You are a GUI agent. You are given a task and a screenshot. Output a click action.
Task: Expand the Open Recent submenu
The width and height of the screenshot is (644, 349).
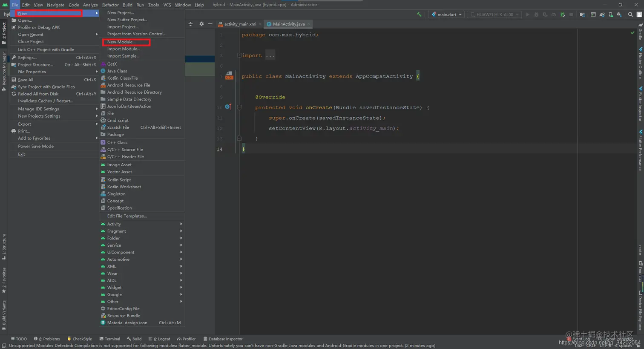point(55,35)
